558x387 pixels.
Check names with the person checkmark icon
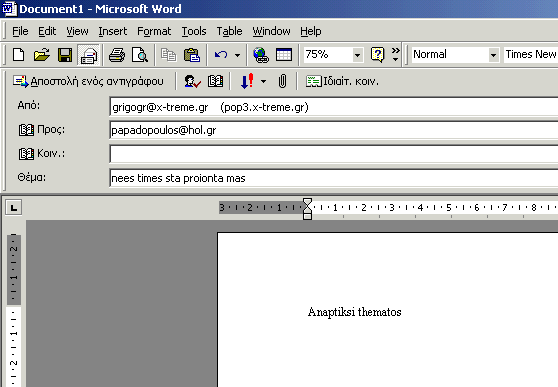(x=193, y=82)
